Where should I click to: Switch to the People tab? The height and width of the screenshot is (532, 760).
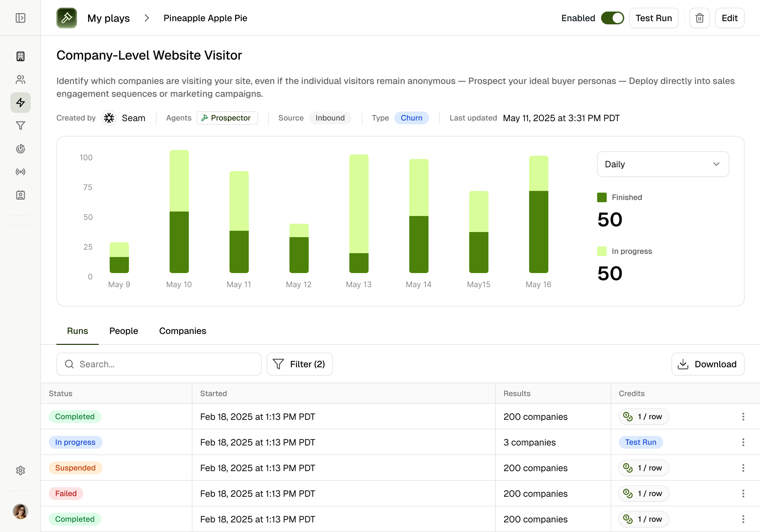pos(123,331)
